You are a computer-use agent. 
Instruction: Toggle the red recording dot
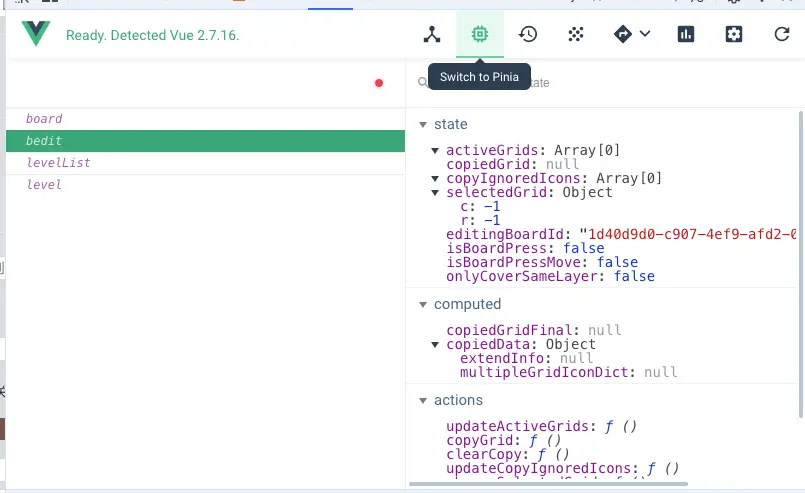[x=379, y=83]
